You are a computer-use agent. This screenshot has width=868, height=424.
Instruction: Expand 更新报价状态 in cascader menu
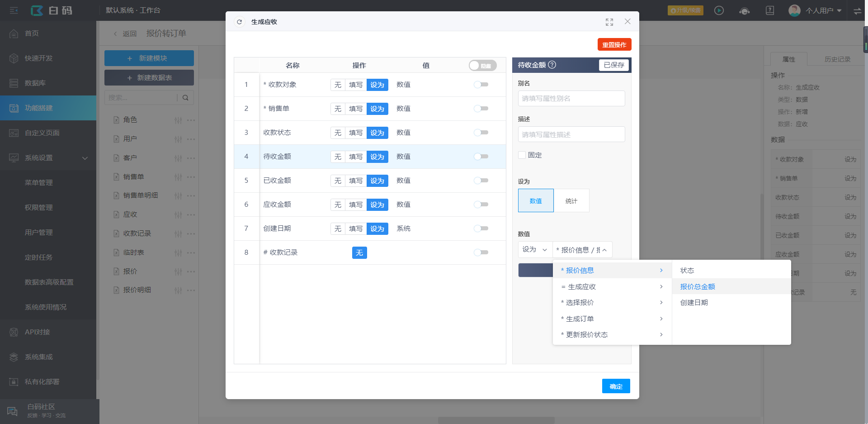click(x=612, y=335)
